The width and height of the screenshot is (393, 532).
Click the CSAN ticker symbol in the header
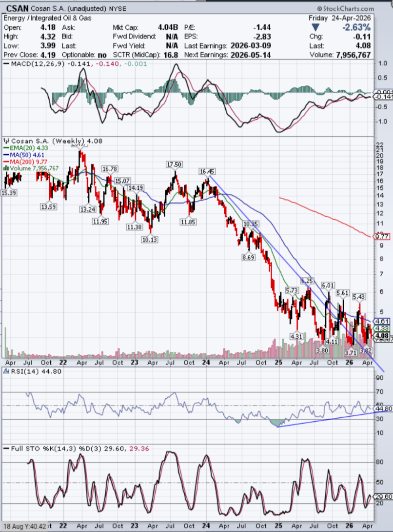point(17,8)
